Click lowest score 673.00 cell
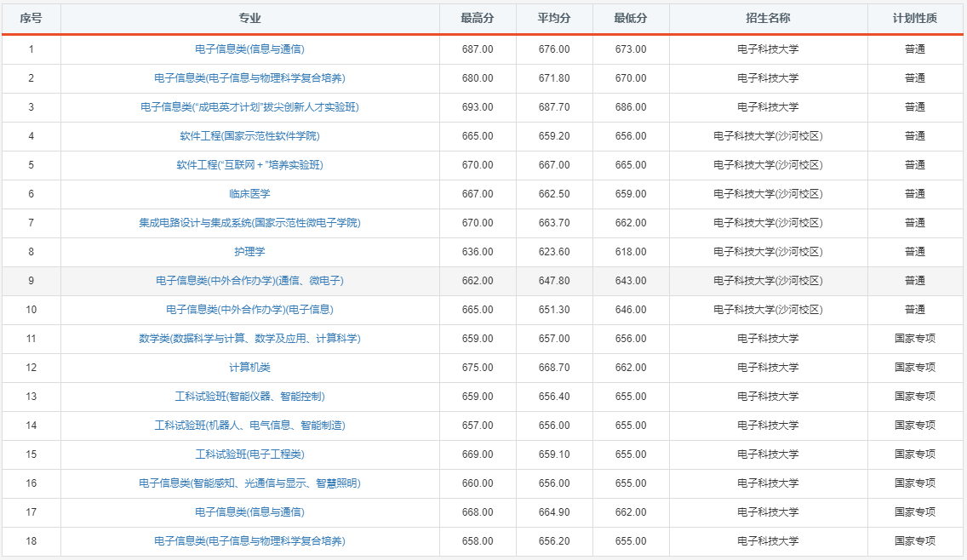This screenshot has height=560, width=967. pyautogui.click(x=630, y=49)
